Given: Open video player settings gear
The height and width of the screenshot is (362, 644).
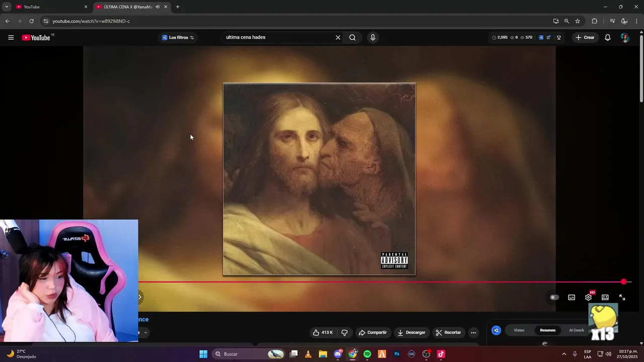Looking at the screenshot, I should [588, 298].
